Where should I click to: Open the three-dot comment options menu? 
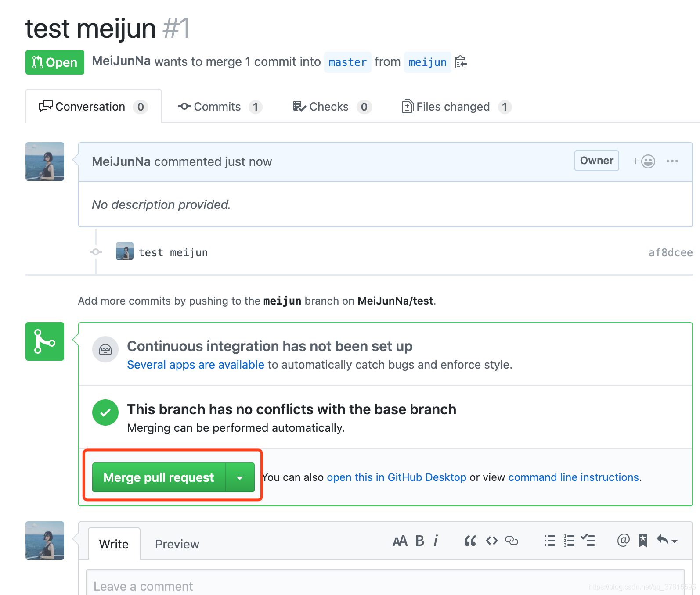point(672,161)
